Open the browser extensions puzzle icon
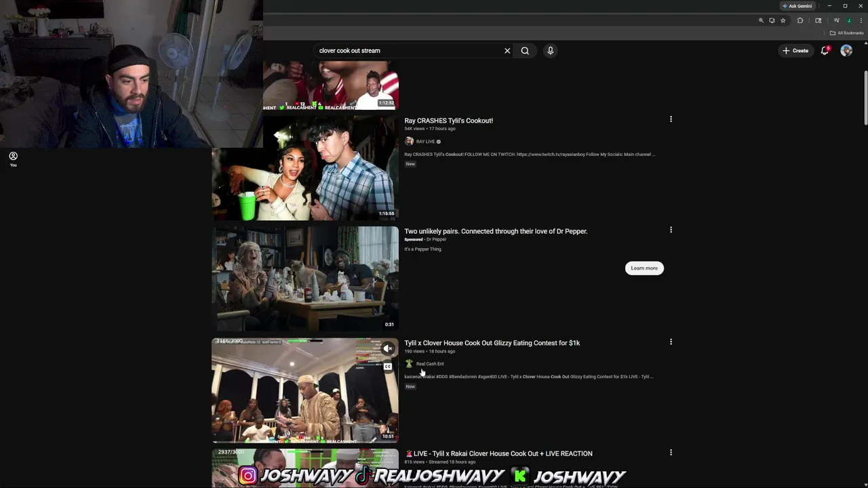 click(x=800, y=20)
